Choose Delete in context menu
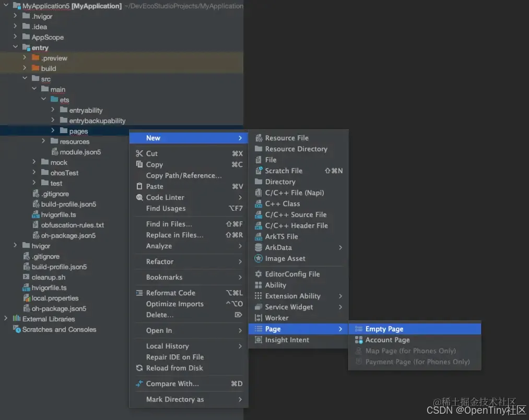This screenshot has width=529, height=420. click(x=189, y=315)
